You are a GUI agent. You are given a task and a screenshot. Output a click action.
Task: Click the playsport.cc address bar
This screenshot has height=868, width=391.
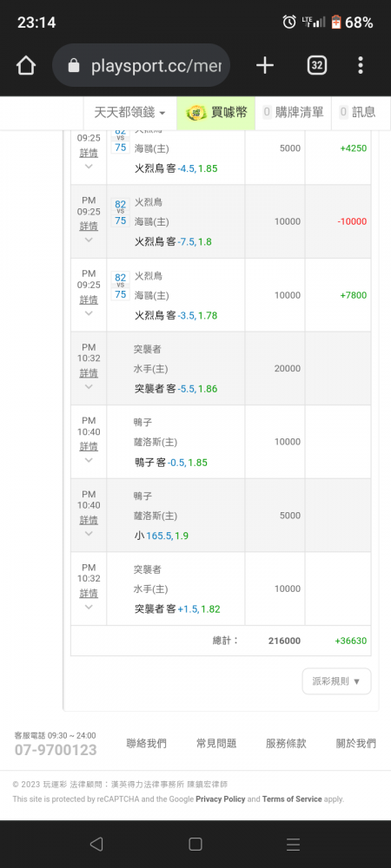pos(142,66)
